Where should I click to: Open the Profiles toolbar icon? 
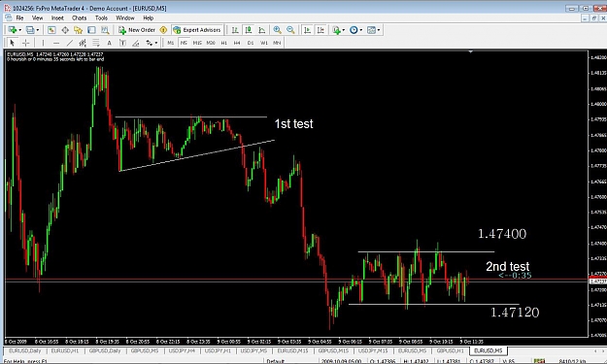[30, 30]
